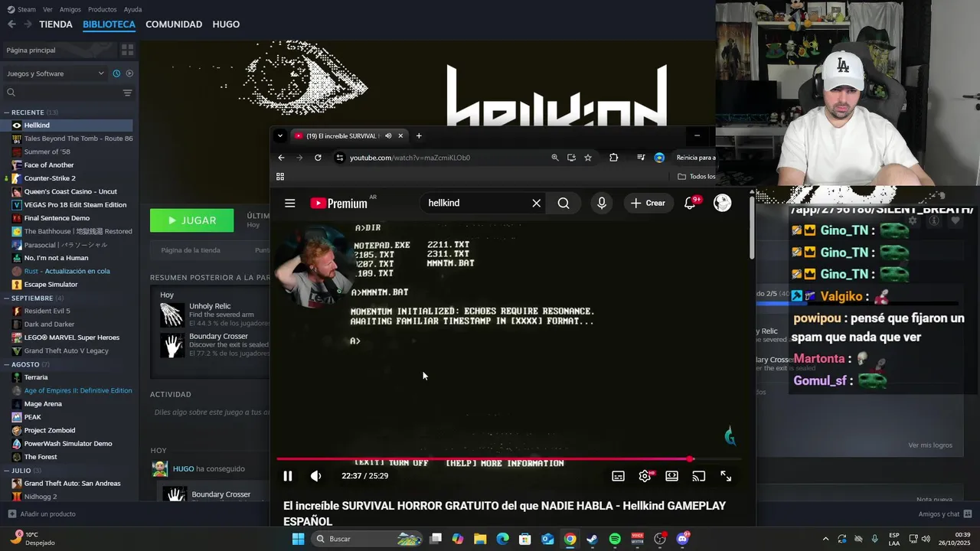
Task: Go to YouTube Premium home logo
Action: [x=338, y=203]
